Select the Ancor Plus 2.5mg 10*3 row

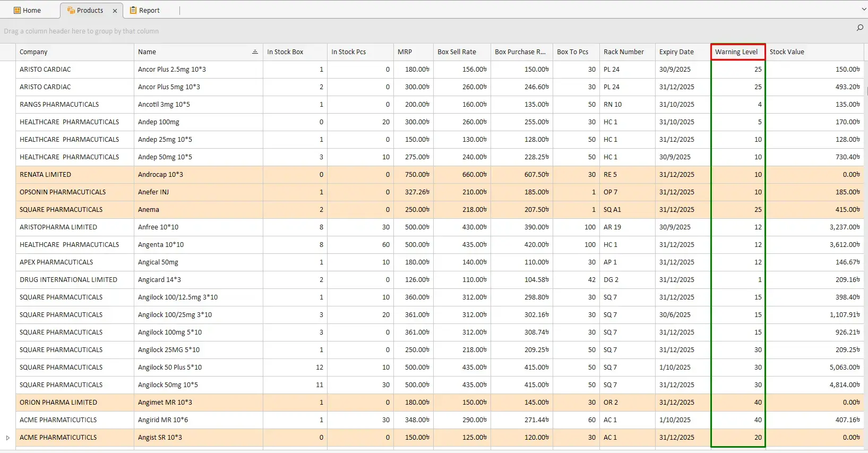click(440, 70)
